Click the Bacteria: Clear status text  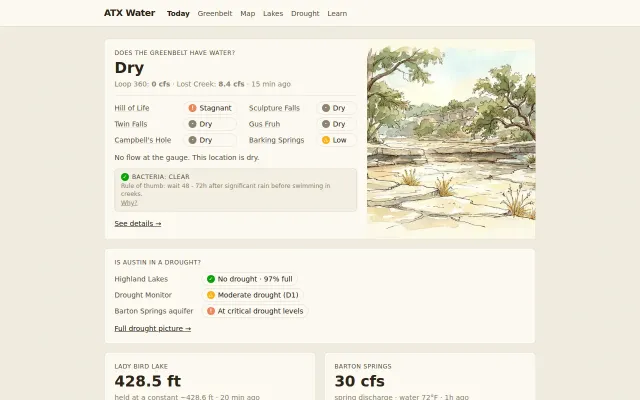[161, 177]
